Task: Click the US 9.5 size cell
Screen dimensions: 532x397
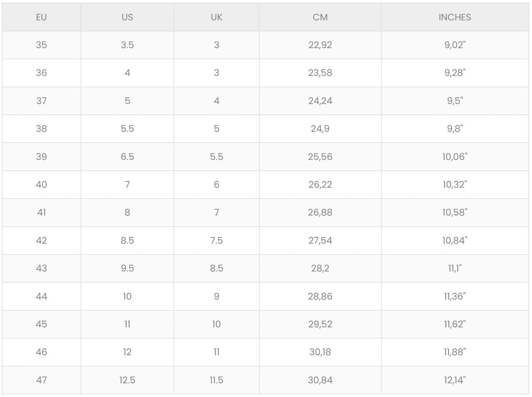Action: 127,268
